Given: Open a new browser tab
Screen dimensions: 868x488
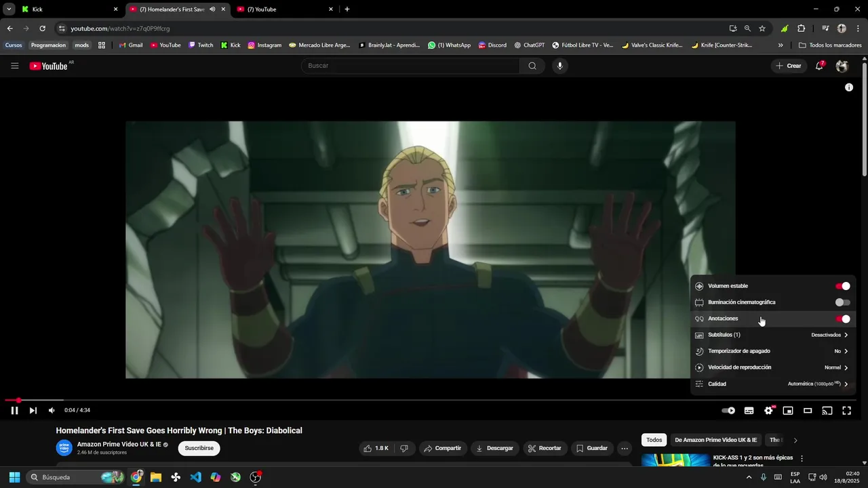Looking at the screenshot, I should pyautogui.click(x=347, y=9).
